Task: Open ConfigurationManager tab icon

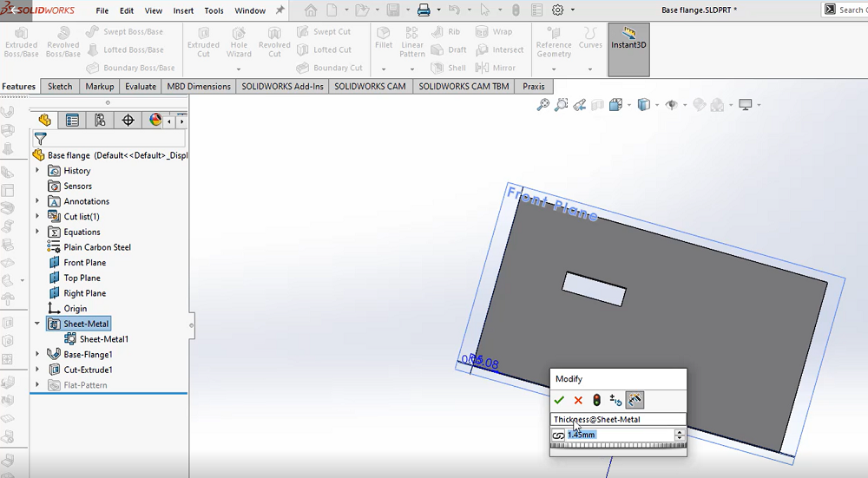Action: point(100,120)
